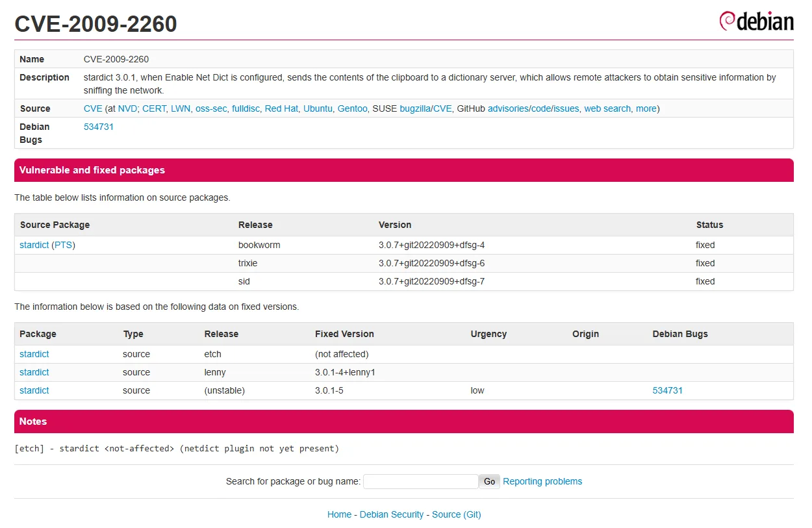This screenshot has height=528, width=812.
Task: Open the Reporting problems link
Action: [x=542, y=481]
